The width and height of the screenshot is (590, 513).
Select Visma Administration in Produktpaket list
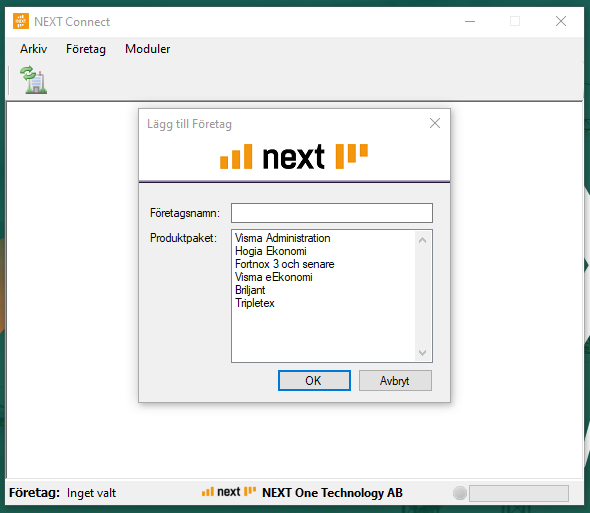(283, 238)
